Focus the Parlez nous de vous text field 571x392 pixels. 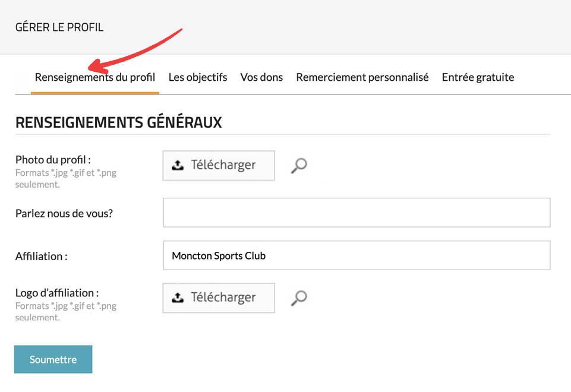(x=357, y=213)
